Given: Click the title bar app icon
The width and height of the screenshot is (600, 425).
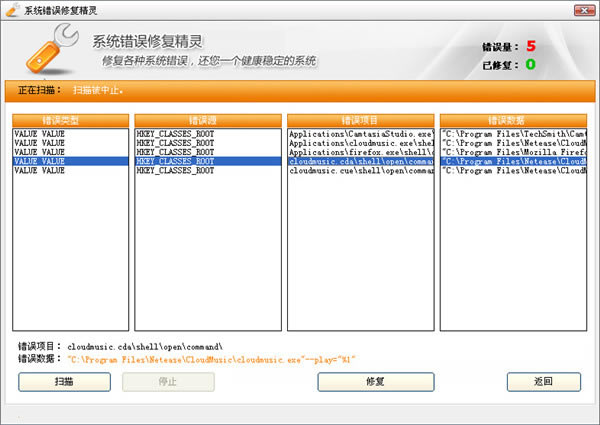Looking at the screenshot, I should tap(13, 10).
